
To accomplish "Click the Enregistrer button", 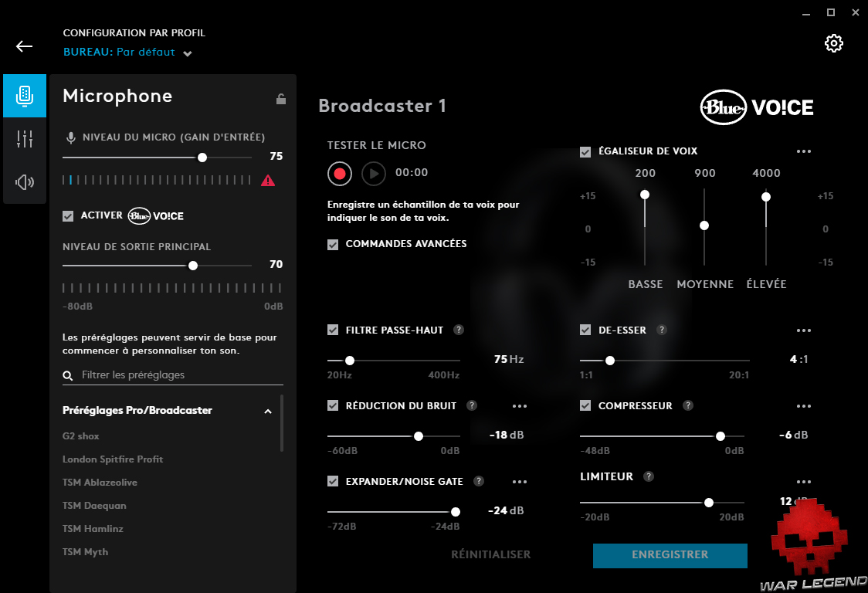I will (x=670, y=555).
